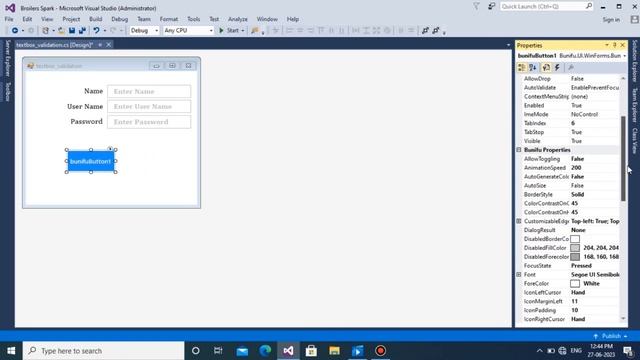Click the Property Pages wrench icon
Image resolution: width=640 pixels, height=360 pixels.
pos(571,68)
